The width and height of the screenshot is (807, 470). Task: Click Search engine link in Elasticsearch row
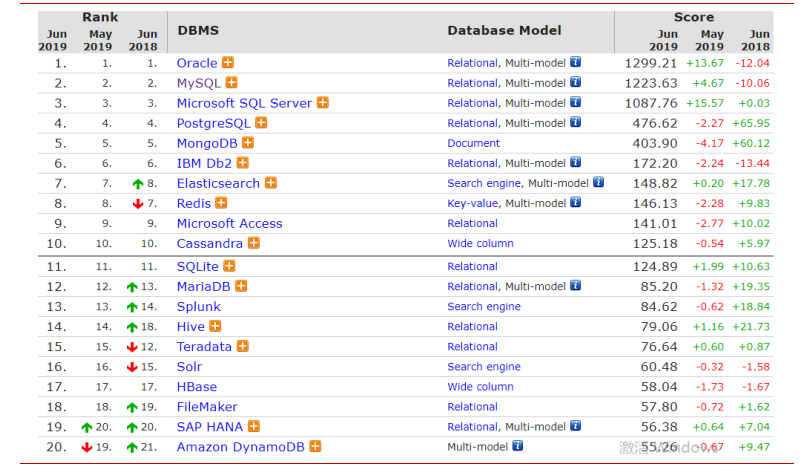point(484,184)
